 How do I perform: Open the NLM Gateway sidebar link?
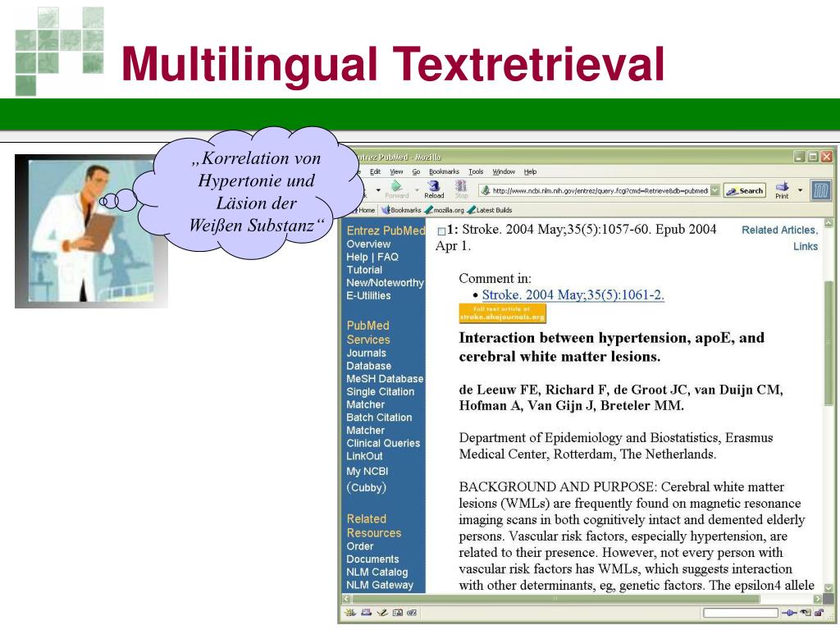[380, 585]
